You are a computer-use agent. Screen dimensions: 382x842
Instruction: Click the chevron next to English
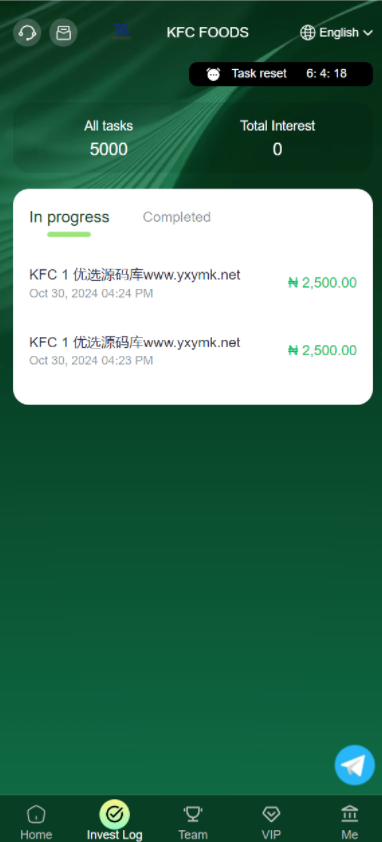click(x=368, y=33)
